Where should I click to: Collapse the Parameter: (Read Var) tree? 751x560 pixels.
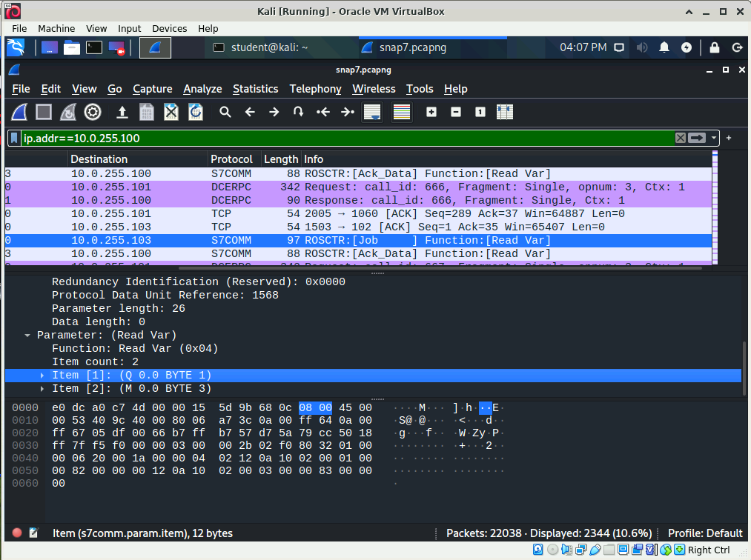27,336
